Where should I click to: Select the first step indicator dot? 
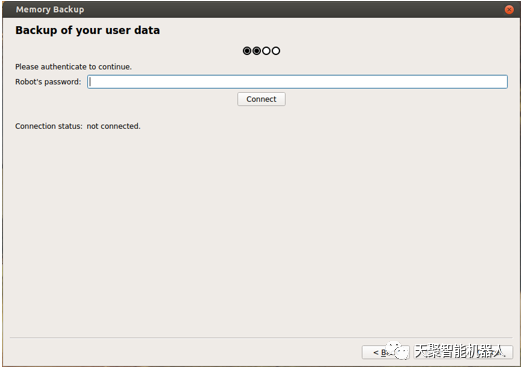click(247, 51)
